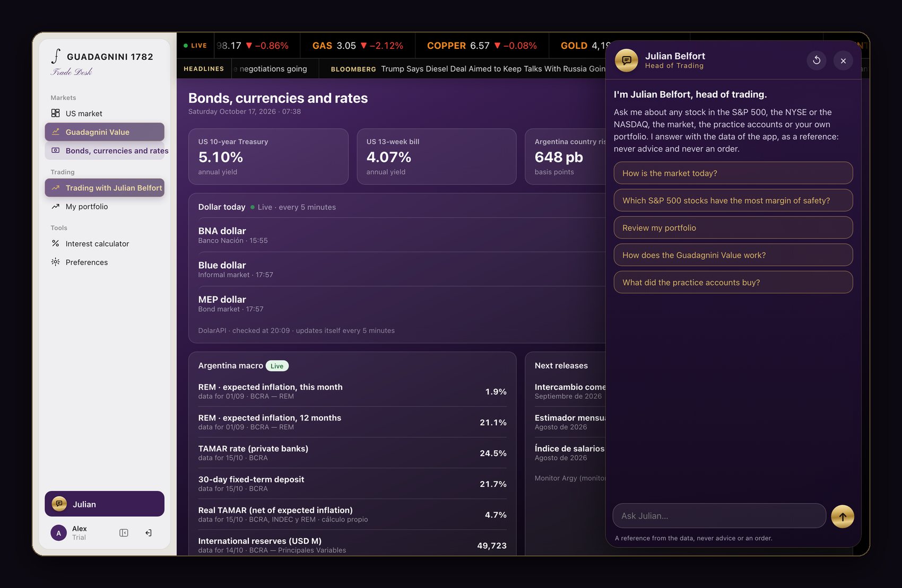Click the 30-day fixed-term deposit row
Screen dimensions: 902x588
pyautogui.click(x=352, y=484)
